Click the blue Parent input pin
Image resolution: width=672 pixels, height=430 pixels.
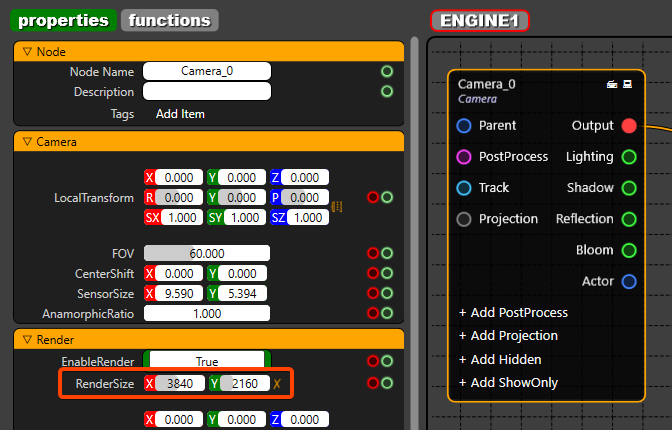coord(464,126)
